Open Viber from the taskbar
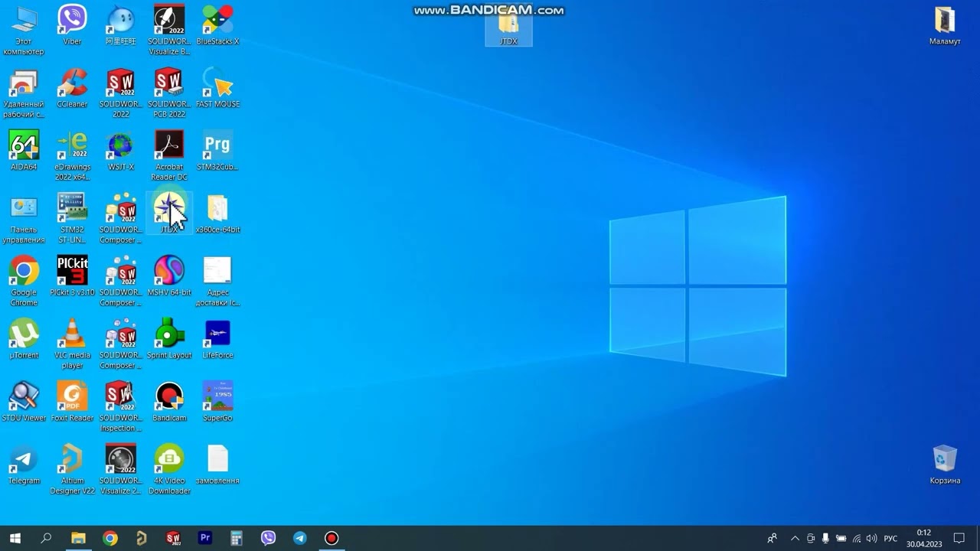Image resolution: width=980 pixels, height=551 pixels. tap(268, 538)
